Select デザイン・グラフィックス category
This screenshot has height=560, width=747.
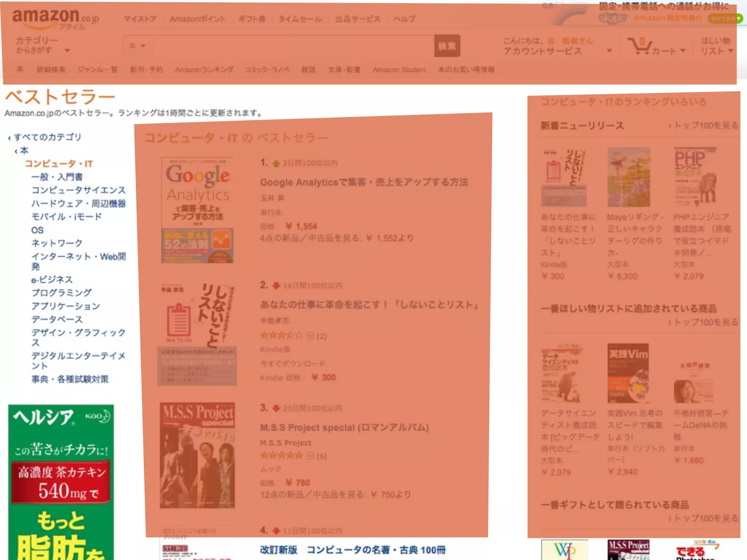(78, 337)
